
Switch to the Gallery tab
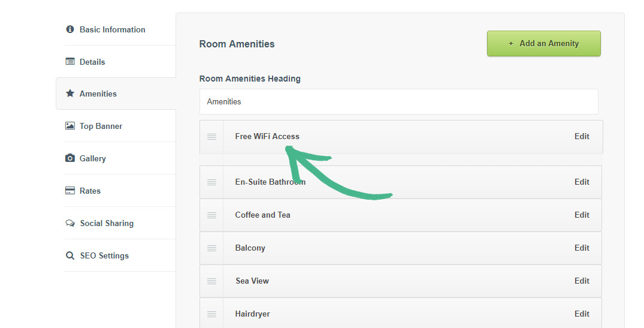click(x=92, y=158)
